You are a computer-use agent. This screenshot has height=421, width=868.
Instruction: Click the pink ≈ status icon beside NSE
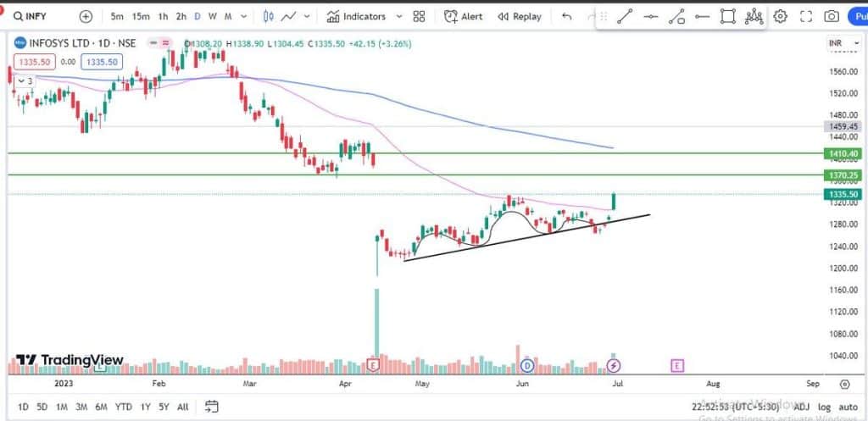pos(165,43)
